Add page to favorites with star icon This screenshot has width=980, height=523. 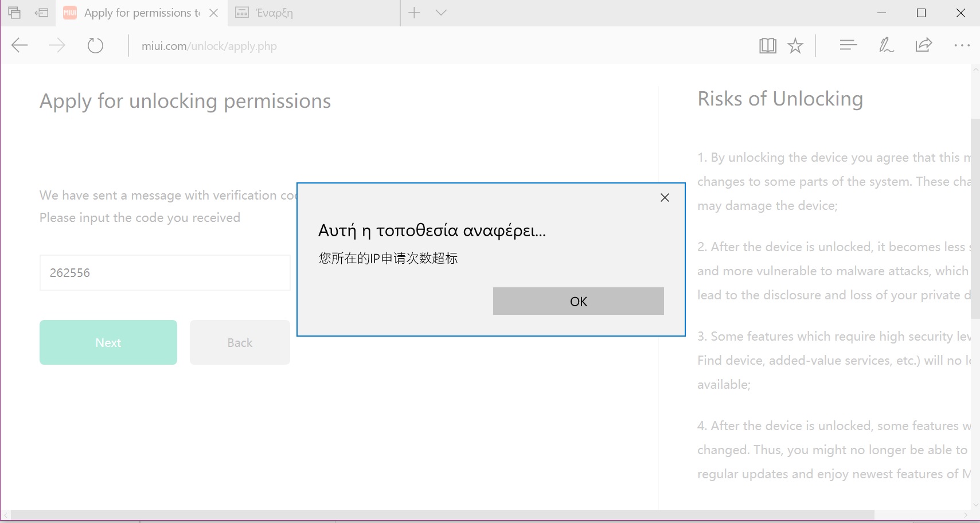coord(795,45)
